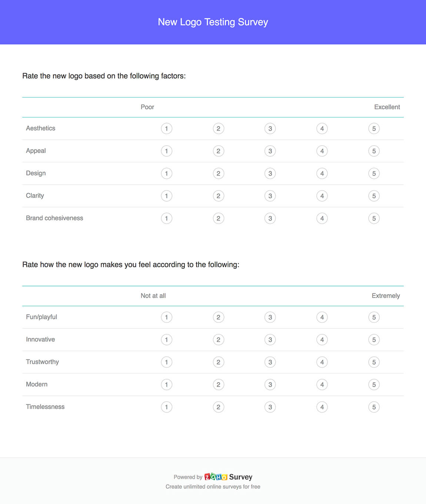Choose 2 in the Trustworthy row
The image size is (426, 504).
point(218,362)
